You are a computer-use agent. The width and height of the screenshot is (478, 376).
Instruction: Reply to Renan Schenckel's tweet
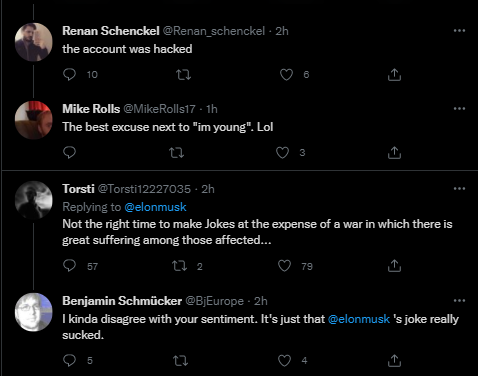[x=69, y=74]
